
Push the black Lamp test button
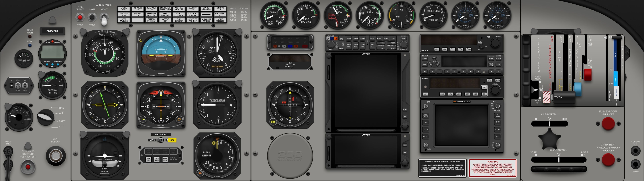click(92, 17)
